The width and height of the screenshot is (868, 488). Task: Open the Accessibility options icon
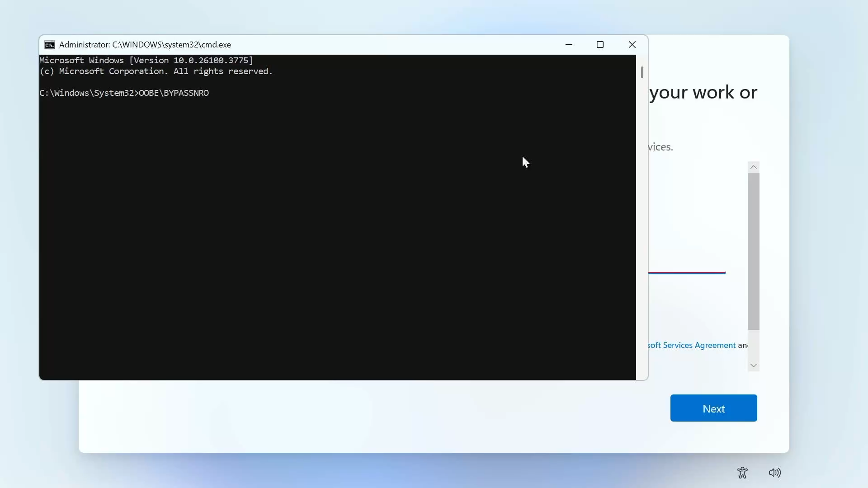coord(742,473)
